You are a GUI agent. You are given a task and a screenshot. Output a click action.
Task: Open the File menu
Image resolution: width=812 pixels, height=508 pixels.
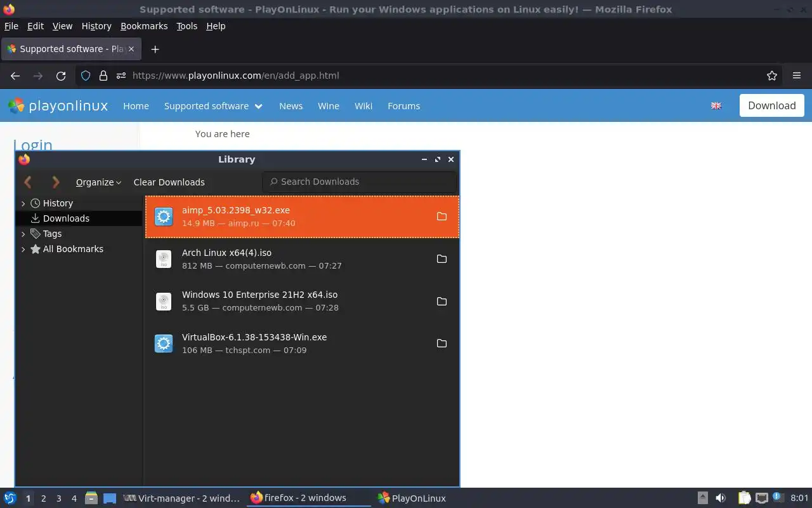pyautogui.click(x=11, y=26)
